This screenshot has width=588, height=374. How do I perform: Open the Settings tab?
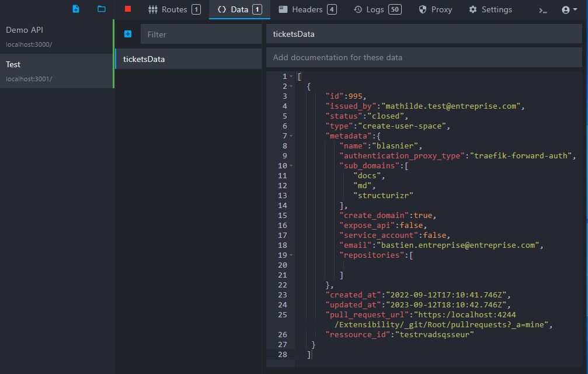point(490,9)
